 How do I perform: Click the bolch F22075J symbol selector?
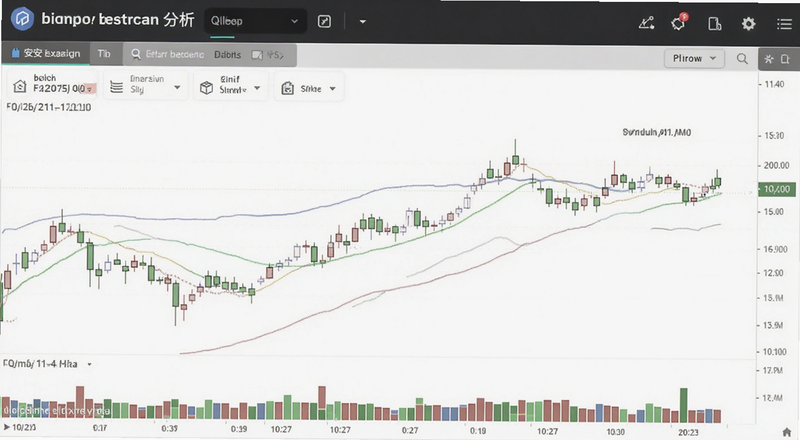tap(53, 84)
